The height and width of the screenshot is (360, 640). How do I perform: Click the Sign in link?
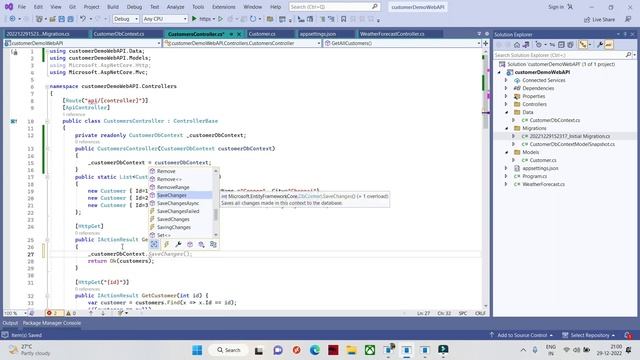pyautogui.click(x=556, y=7)
